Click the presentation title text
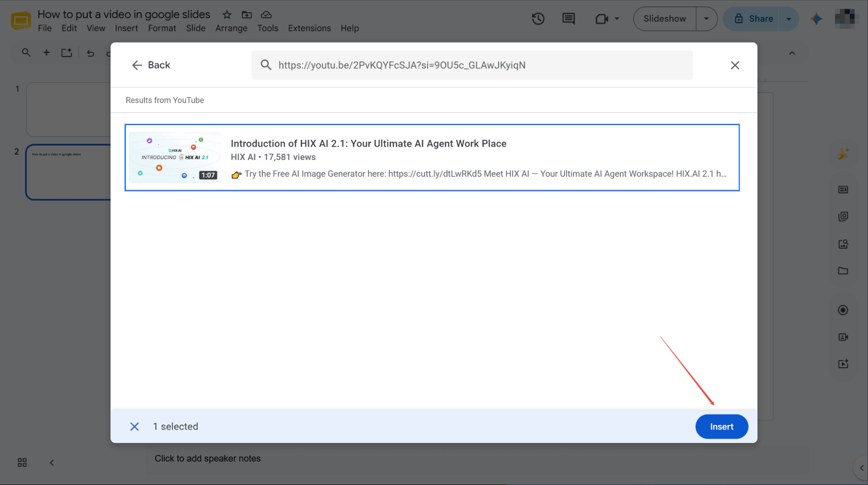Image resolution: width=868 pixels, height=485 pixels. click(124, 14)
